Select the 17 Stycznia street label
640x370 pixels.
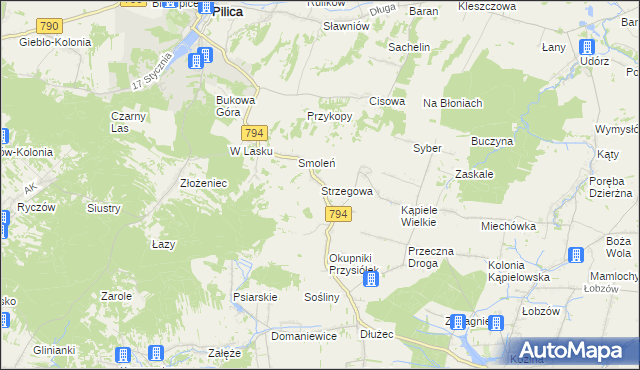152,71
